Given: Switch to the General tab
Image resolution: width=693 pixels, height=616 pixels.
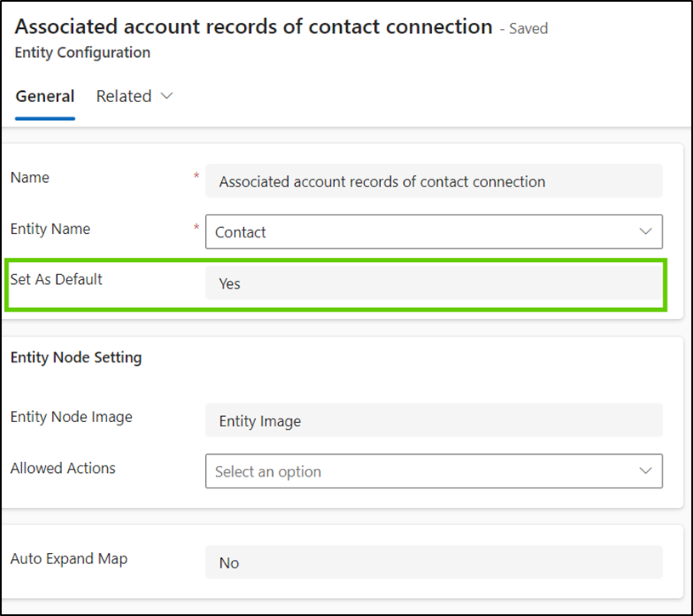Looking at the screenshot, I should point(44,96).
